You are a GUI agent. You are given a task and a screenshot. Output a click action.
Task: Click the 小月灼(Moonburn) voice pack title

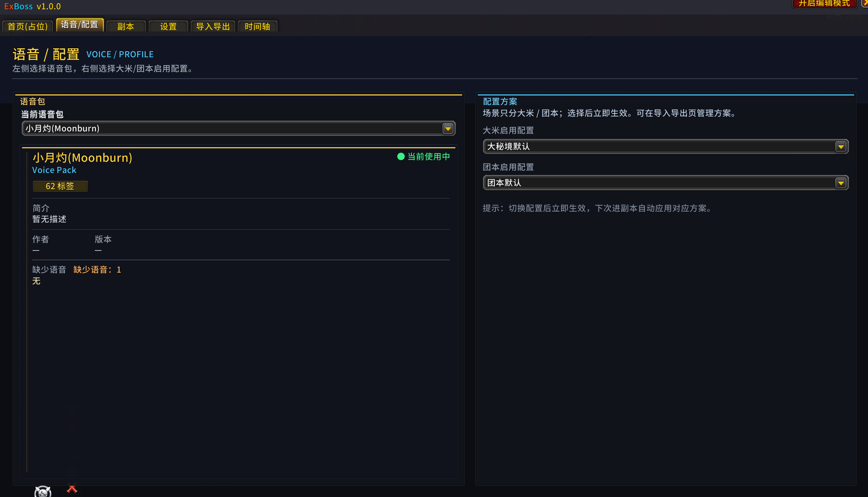click(82, 158)
